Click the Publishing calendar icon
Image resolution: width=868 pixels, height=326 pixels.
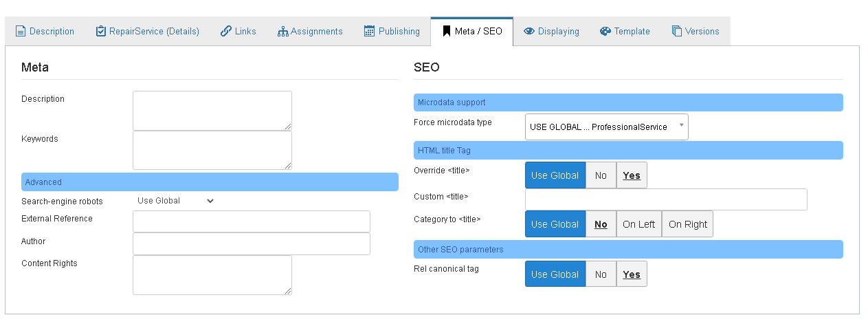pyautogui.click(x=369, y=31)
